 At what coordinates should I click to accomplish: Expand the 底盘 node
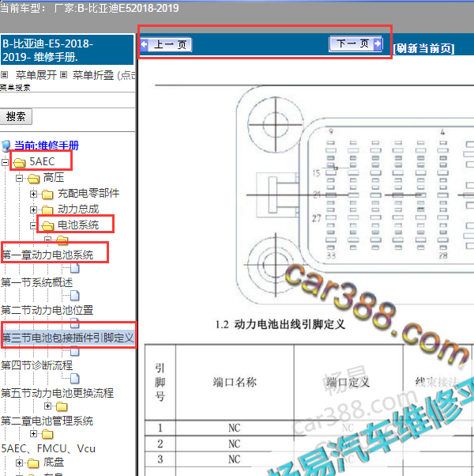click(20, 463)
